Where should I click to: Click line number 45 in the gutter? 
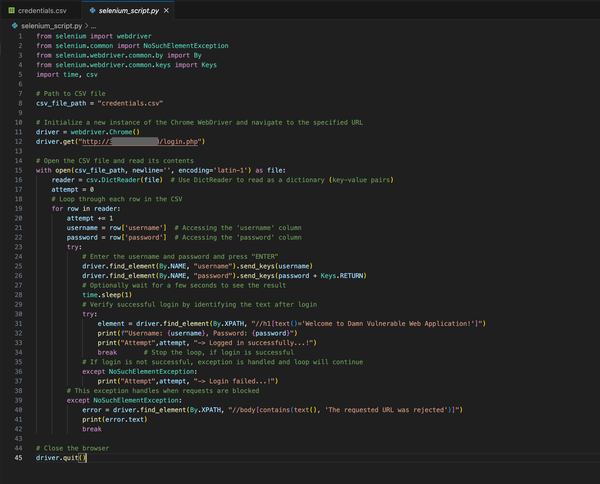(18, 457)
